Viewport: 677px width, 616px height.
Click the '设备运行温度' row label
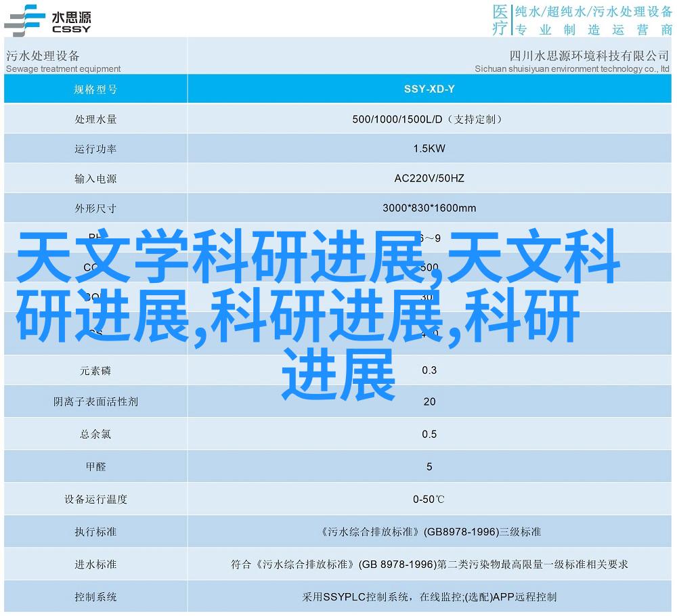(x=95, y=500)
